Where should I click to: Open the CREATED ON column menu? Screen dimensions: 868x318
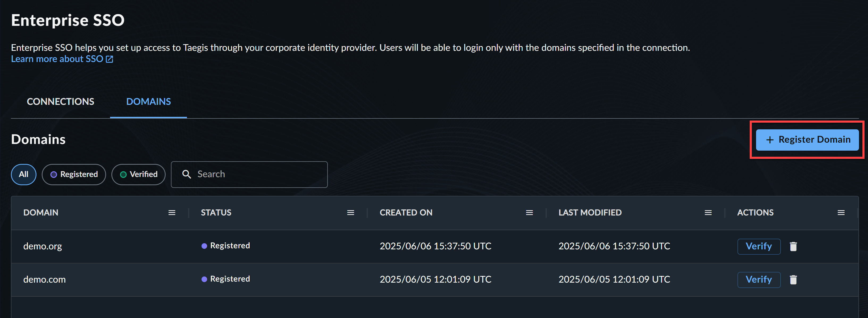[529, 212]
